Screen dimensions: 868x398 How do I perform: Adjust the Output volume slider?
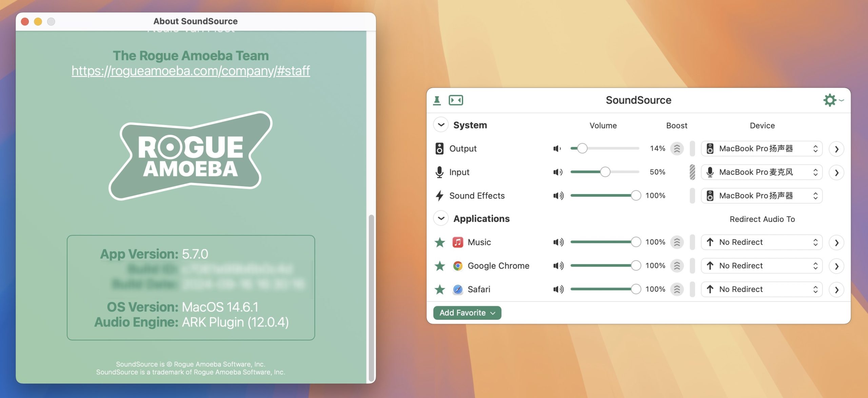(605, 148)
